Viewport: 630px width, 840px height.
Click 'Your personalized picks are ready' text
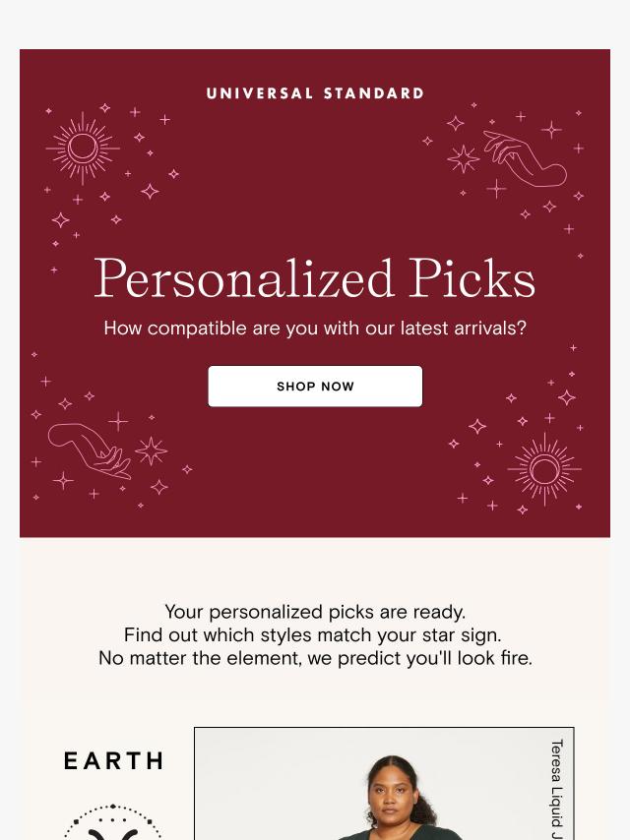pyautogui.click(x=315, y=612)
